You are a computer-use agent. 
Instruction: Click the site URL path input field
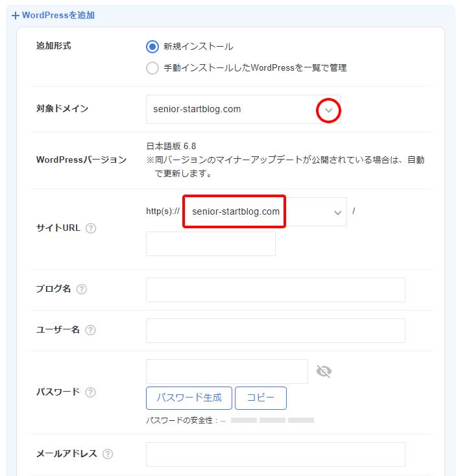tap(211, 244)
